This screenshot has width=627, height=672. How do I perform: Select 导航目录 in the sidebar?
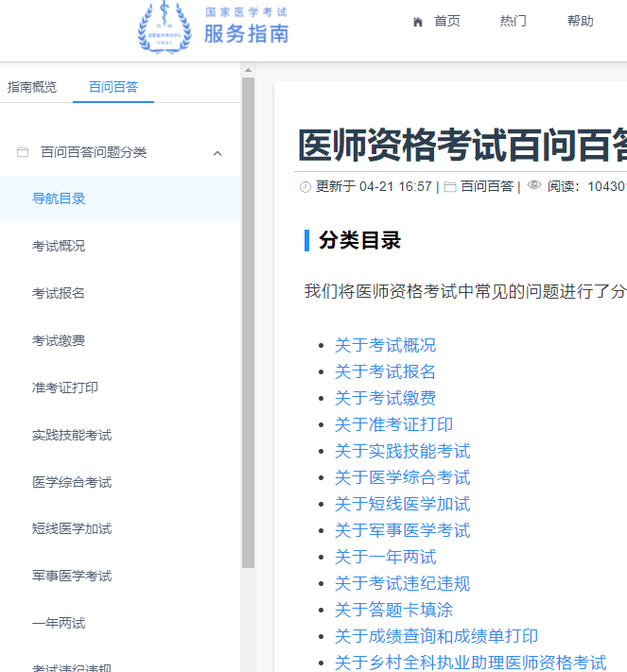59,198
